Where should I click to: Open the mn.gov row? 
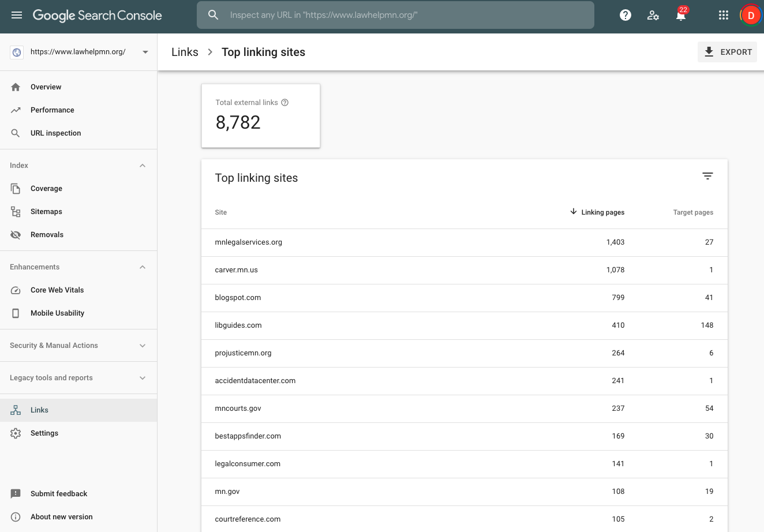click(465, 492)
